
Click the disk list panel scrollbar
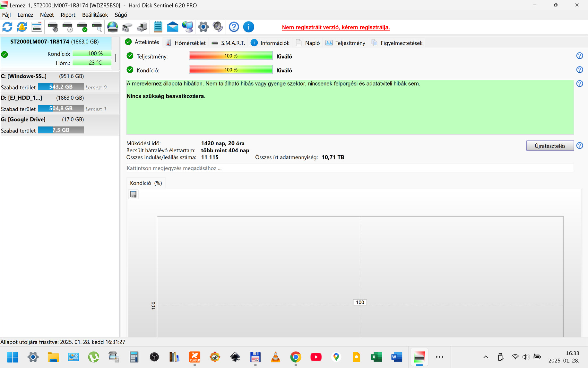pyautogui.click(x=115, y=58)
